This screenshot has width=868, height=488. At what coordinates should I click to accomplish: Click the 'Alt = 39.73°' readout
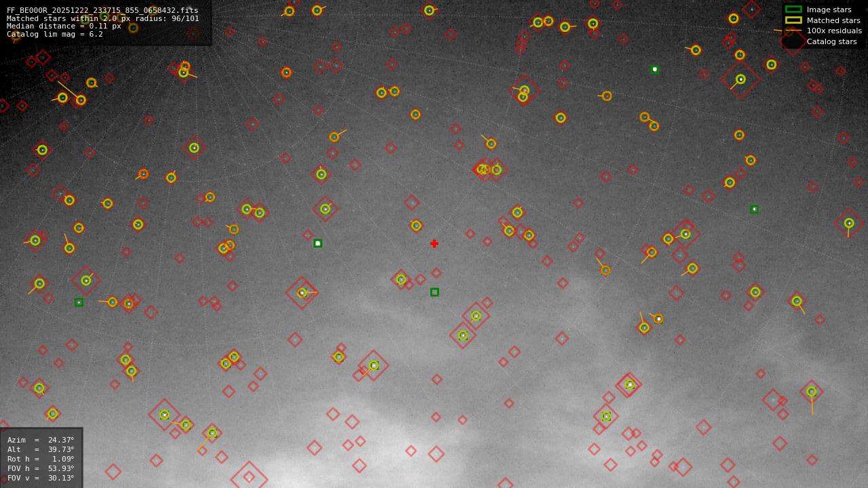click(x=41, y=449)
